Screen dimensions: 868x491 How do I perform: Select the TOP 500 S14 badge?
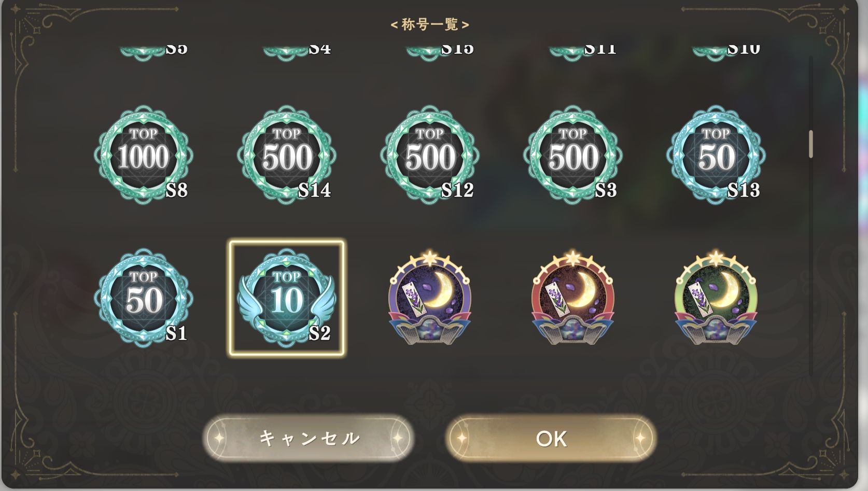point(287,155)
